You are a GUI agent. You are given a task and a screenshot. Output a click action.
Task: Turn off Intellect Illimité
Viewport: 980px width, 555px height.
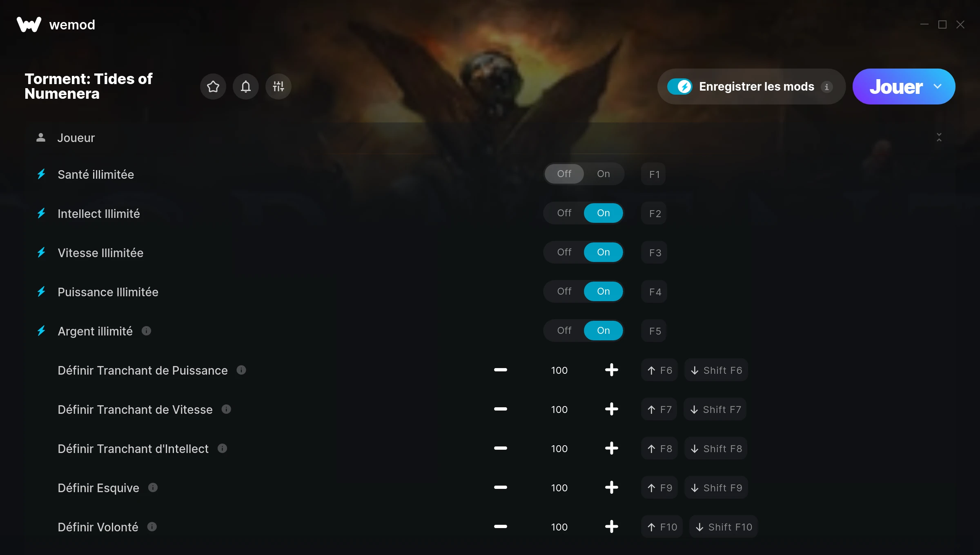pos(564,213)
